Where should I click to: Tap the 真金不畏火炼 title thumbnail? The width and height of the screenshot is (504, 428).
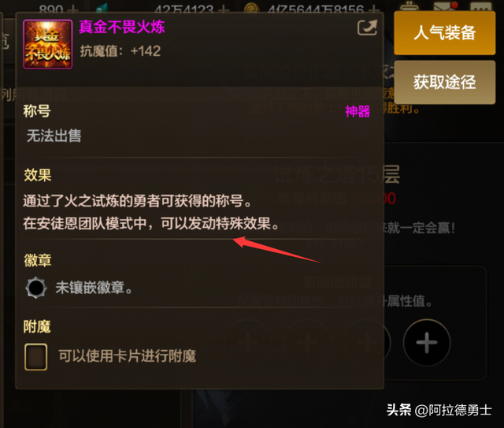click(x=48, y=44)
